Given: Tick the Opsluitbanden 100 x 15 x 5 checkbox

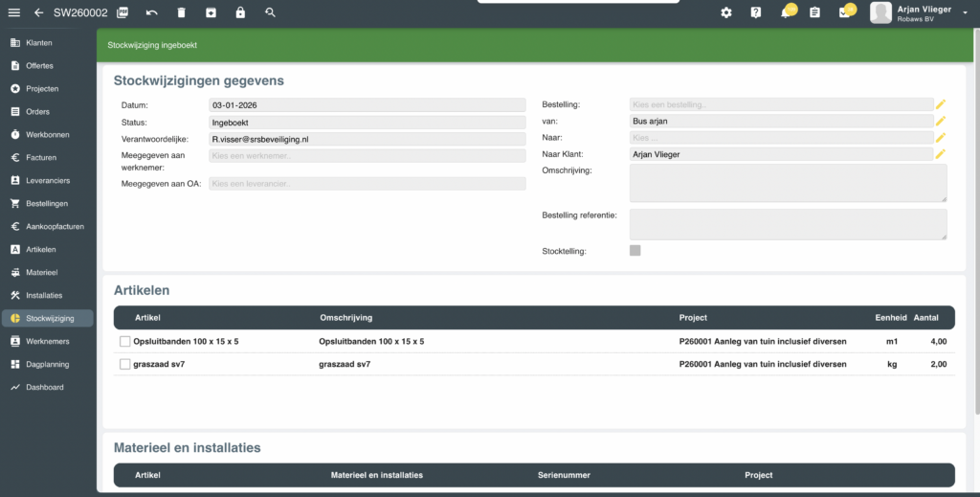Looking at the screenshot, I should tap(124, 342).
